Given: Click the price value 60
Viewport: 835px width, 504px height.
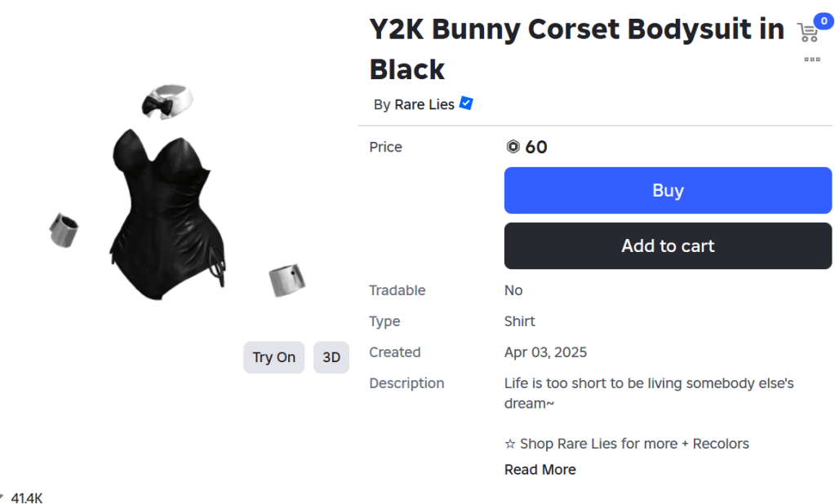Looking at the screenshot, I should pos(536,147).
